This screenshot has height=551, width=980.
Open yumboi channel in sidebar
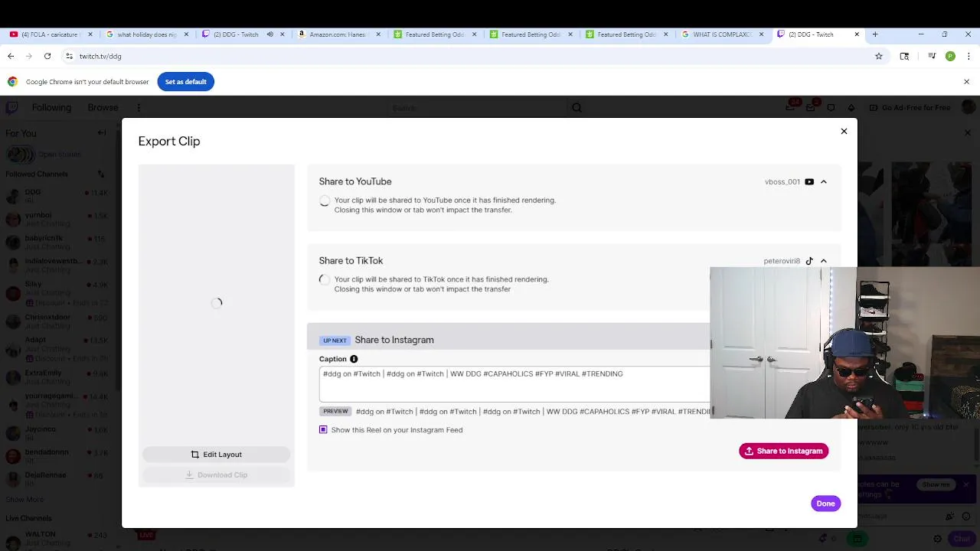click(59, 220)
